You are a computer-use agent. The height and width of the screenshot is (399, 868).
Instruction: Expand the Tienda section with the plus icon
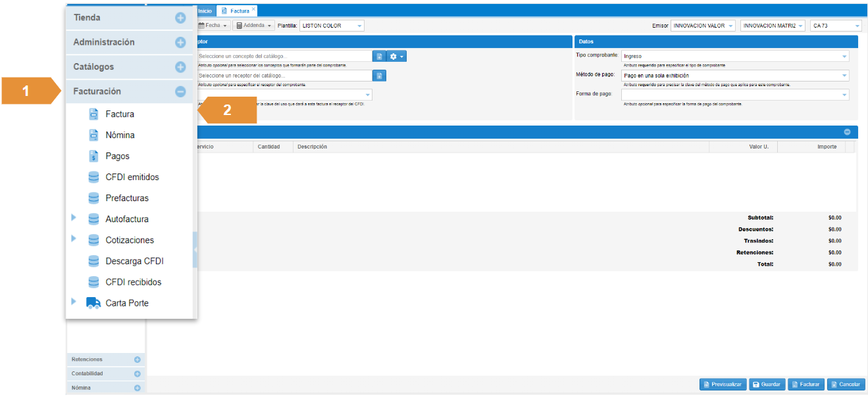pyautogui.click(x=180, y=18)
